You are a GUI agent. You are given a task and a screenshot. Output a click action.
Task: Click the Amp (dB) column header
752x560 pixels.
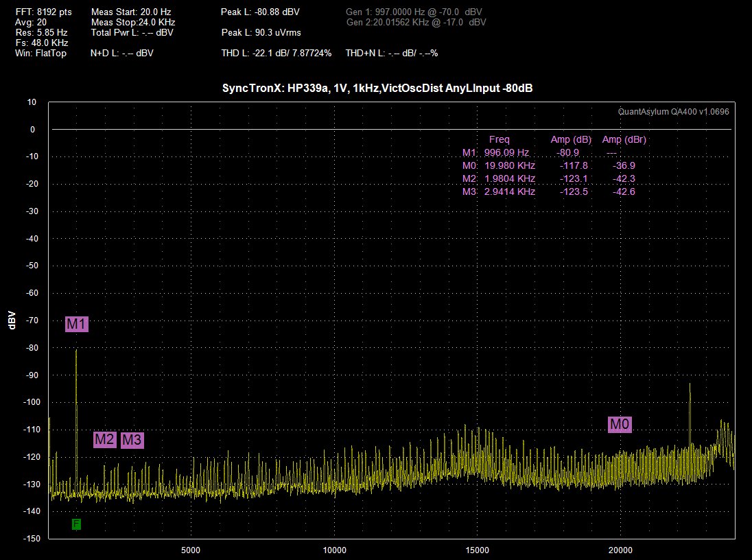pyautogui.click(x=571, y=139)
